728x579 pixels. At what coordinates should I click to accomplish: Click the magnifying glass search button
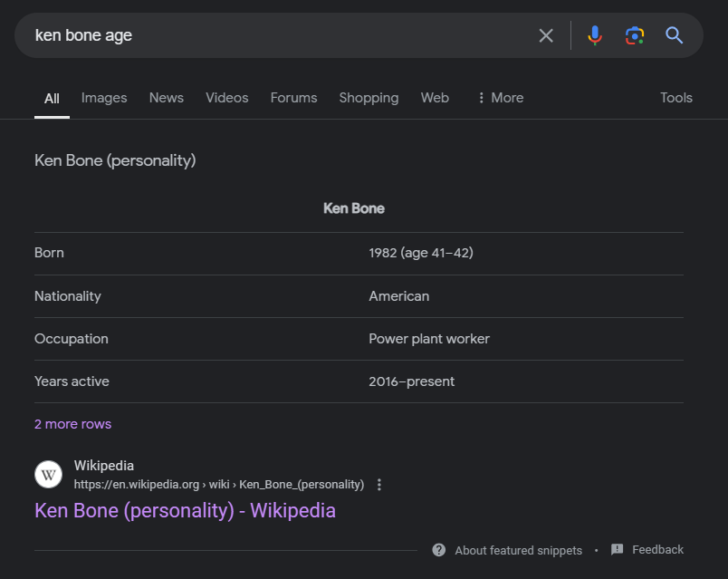click(674, 35)
